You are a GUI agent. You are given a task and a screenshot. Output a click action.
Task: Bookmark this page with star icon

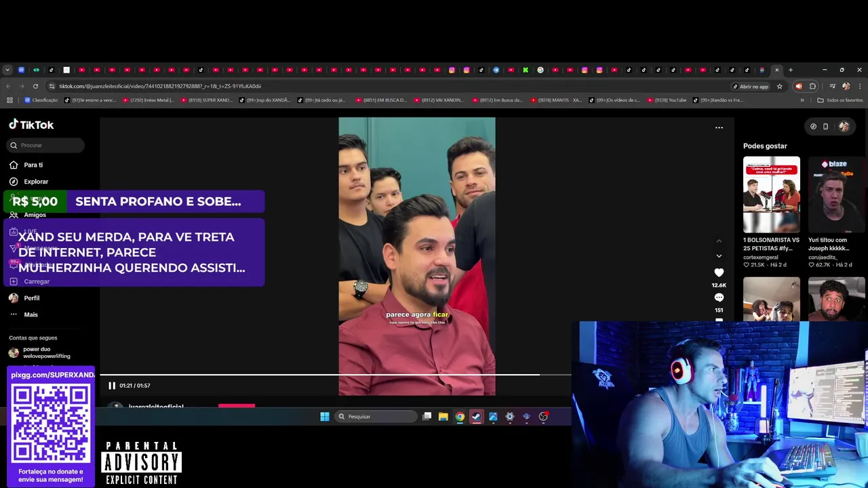click(x=779, y=86)
